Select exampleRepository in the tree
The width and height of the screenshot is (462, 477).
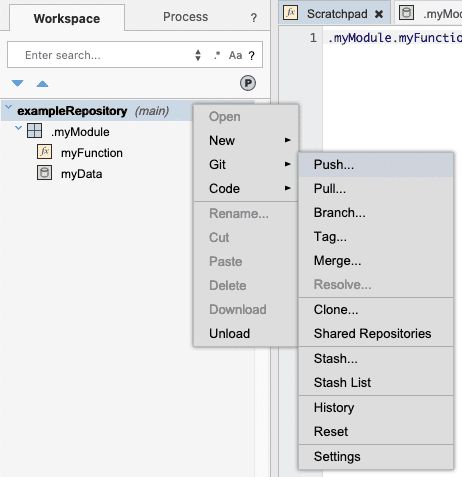point(72,111)
